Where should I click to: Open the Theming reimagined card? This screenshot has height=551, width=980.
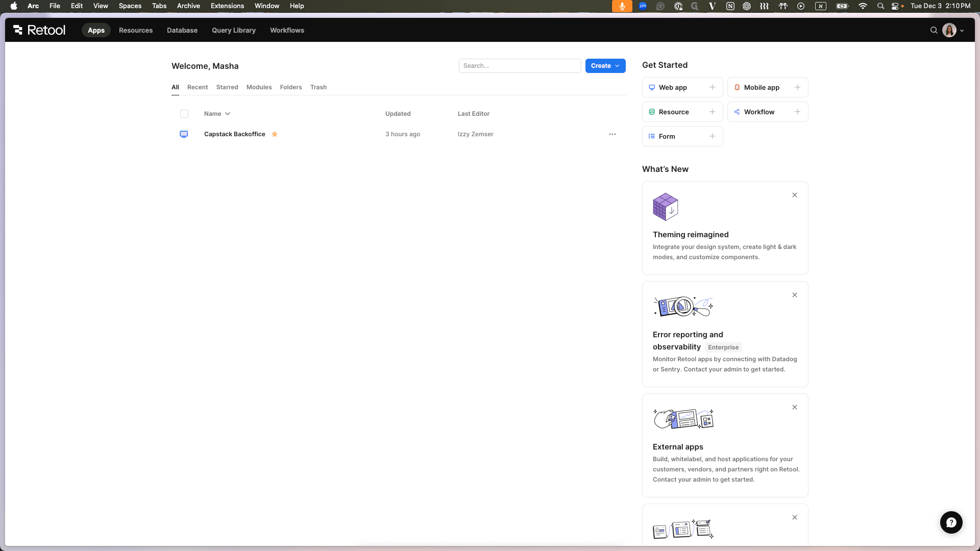click(x=725, y=228)
